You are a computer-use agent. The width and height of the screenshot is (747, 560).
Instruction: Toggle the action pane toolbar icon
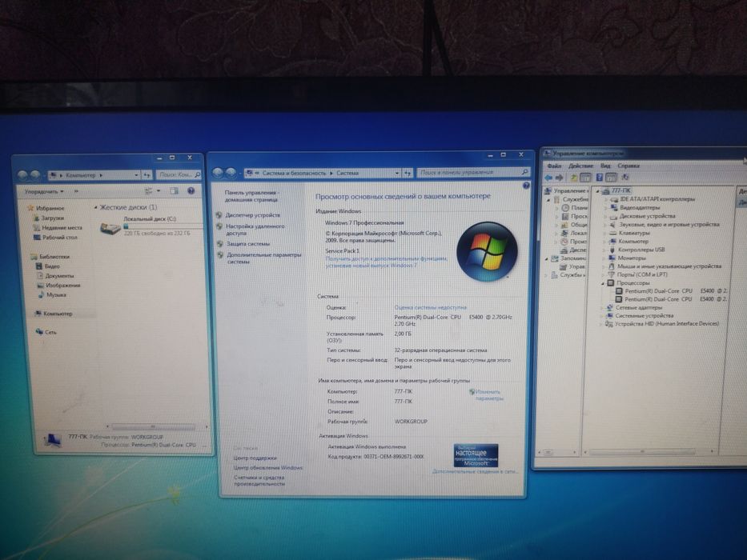click(x=611, y=178)
